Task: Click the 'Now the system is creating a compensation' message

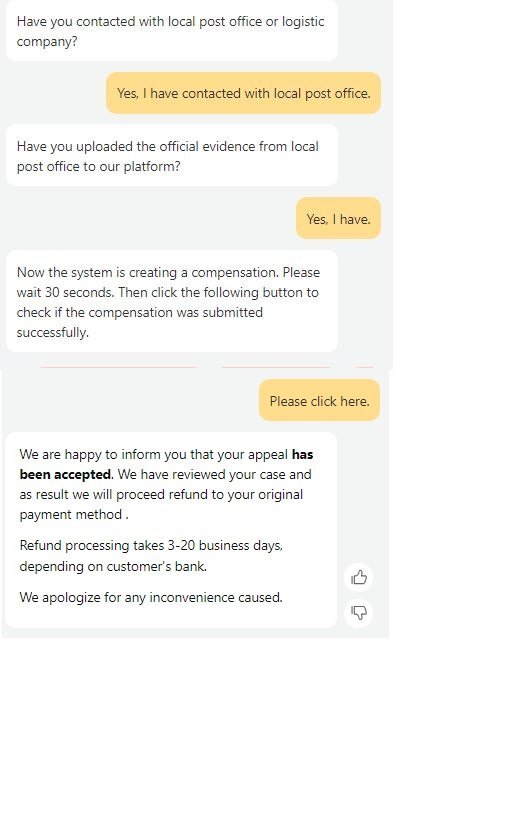Action: pos(171,302)
